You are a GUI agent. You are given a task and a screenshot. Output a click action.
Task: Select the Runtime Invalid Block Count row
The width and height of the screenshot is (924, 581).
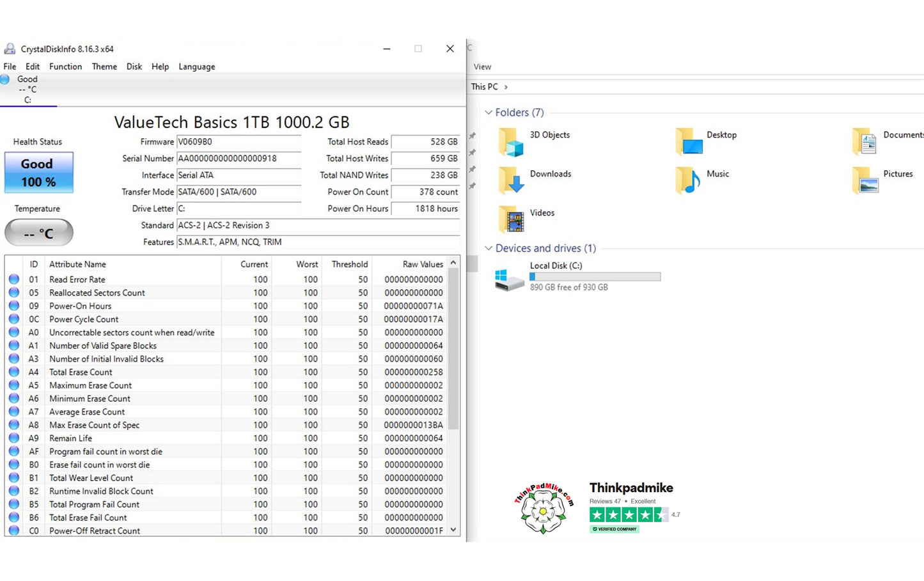click(x=227, y=491)
